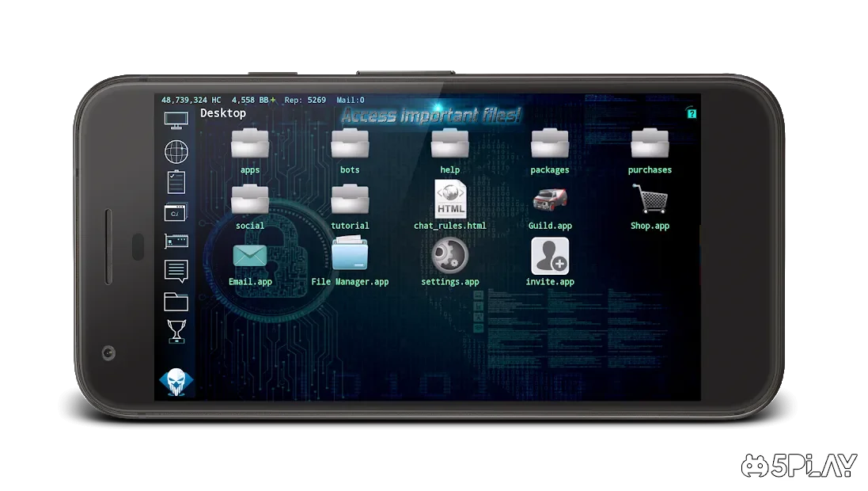Click the skull logo at bottom left
This screenshot has height=491, width=868.
coord(175,383)
